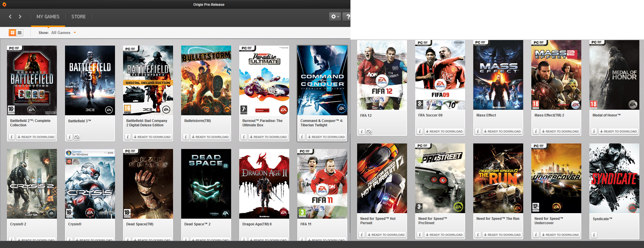This screenshot has height=248, width=644.
Task: Open the info icon under Mass Effect
Action: point(478,131)
